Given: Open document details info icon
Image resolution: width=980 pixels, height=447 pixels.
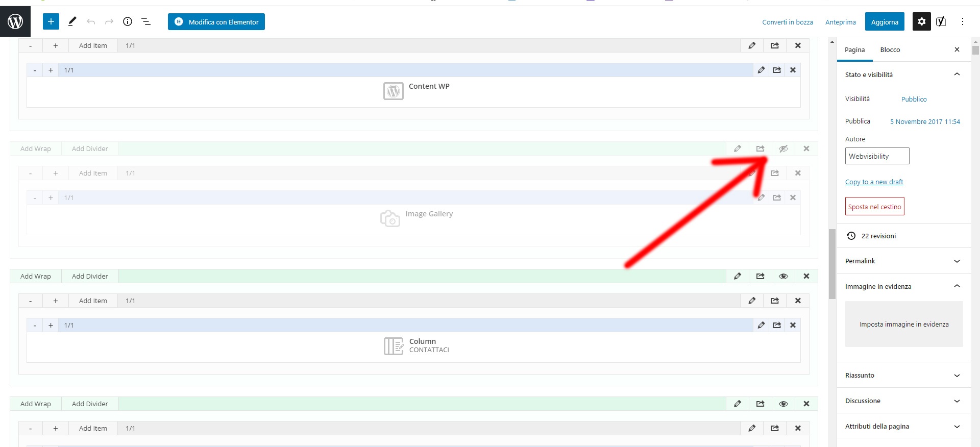Looking at the screenshot, I should 128,21.
